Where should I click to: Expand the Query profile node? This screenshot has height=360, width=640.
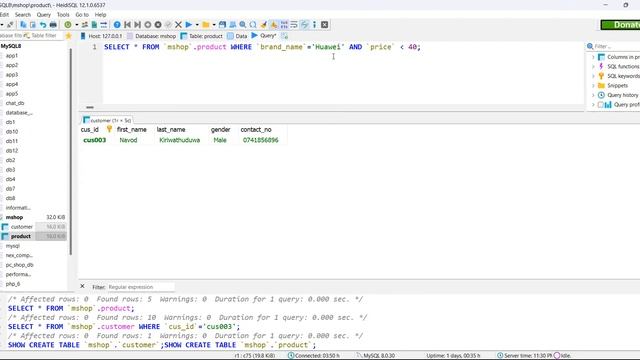point(593,105)
